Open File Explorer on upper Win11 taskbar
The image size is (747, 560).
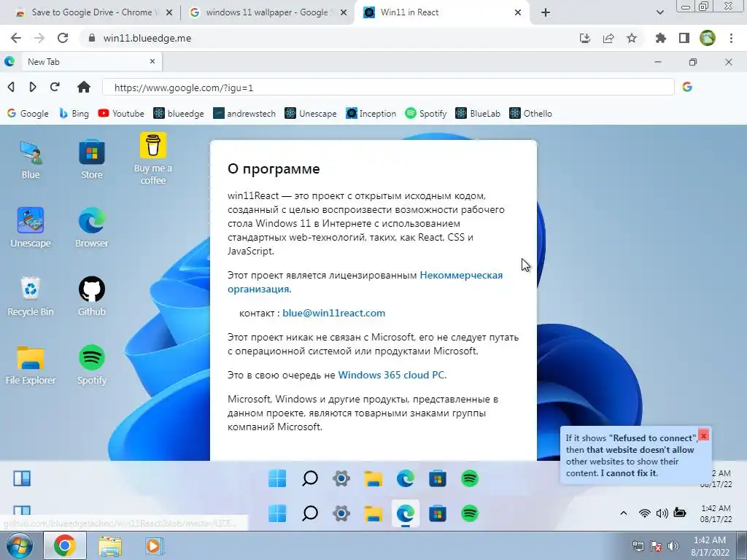373,478
